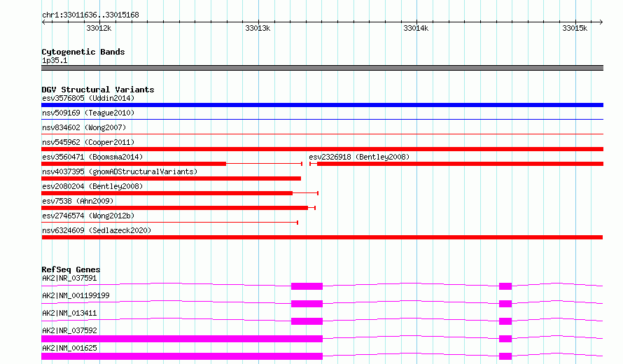This screenshot has width=623, height=364.
Task: Click the nsv834602 (Wong2007) label
Action: tap(84, 127)
